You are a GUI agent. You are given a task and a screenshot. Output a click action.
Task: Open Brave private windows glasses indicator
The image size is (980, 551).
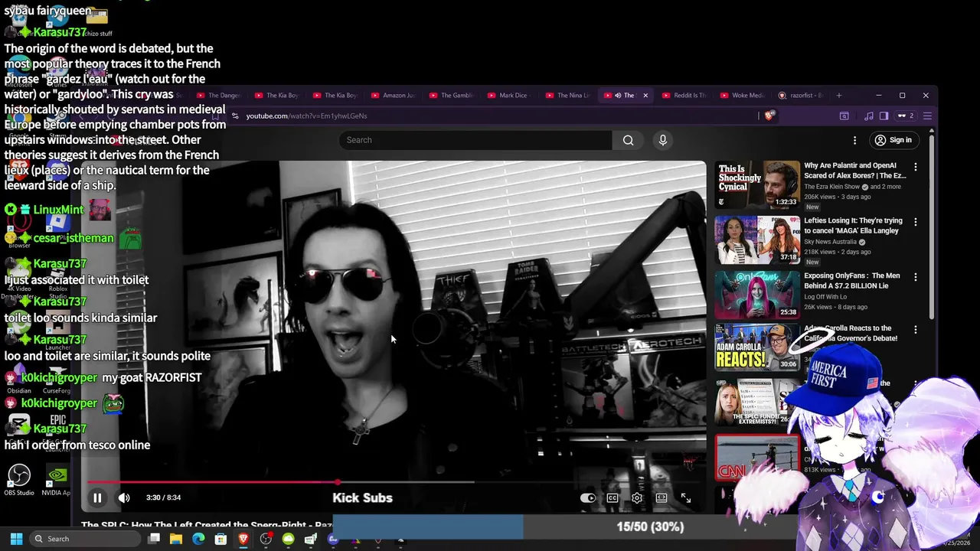click(x=906, y=116)
